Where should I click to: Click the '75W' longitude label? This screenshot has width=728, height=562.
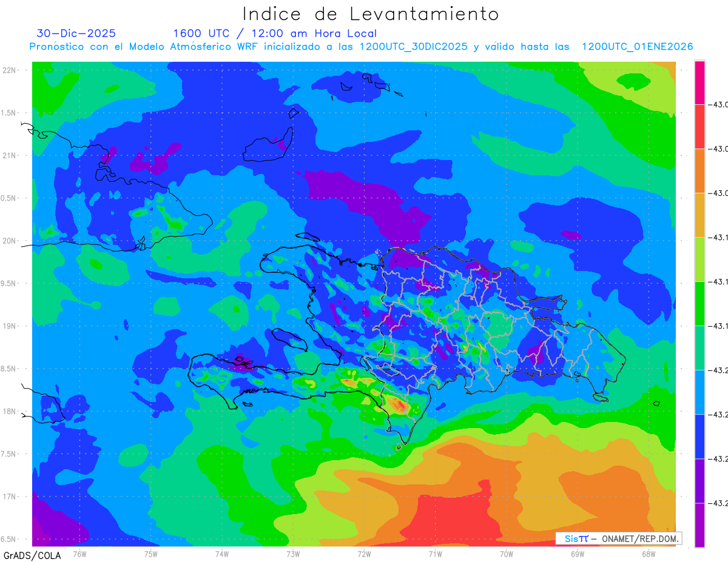[x=151, y=553]
